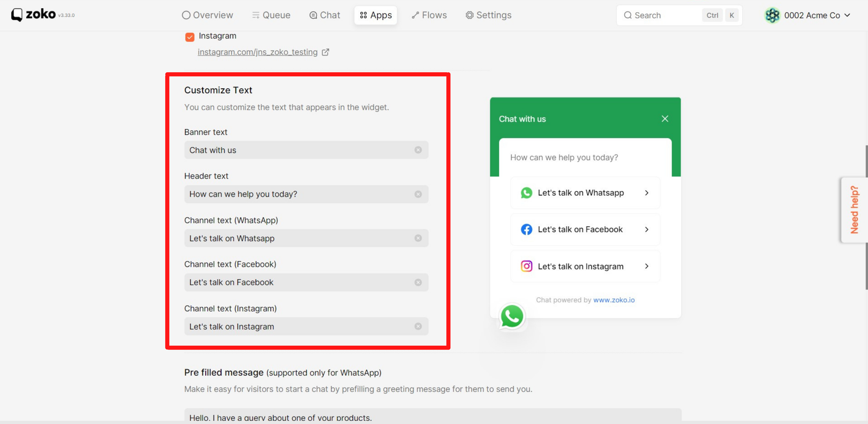Click the Instagram icon in widget preview
This screenshot has height=424, width=868.
point(526,266)
